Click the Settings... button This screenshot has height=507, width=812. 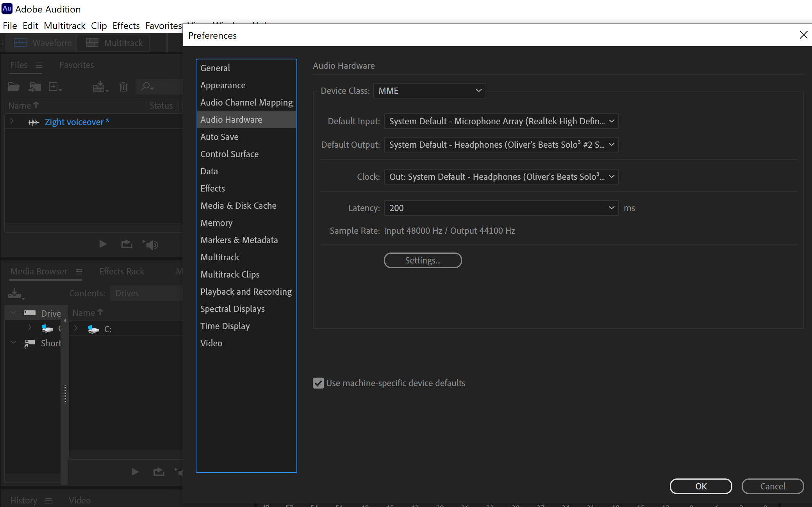pos(423,260)
